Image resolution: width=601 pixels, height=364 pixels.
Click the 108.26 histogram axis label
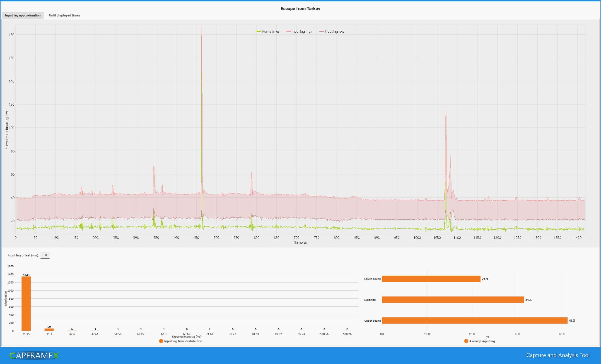click(347, 334)
